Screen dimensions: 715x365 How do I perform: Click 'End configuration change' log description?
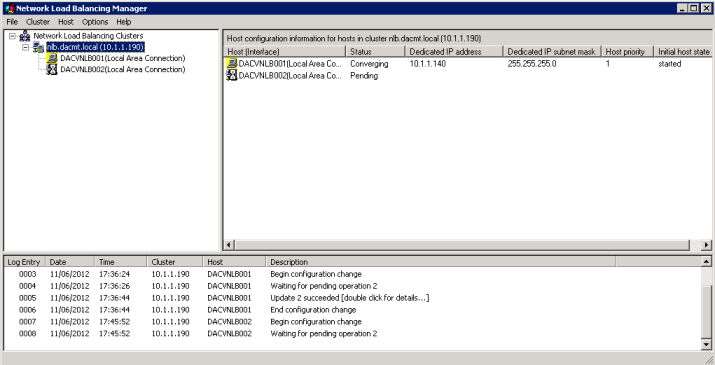point(313,310)
